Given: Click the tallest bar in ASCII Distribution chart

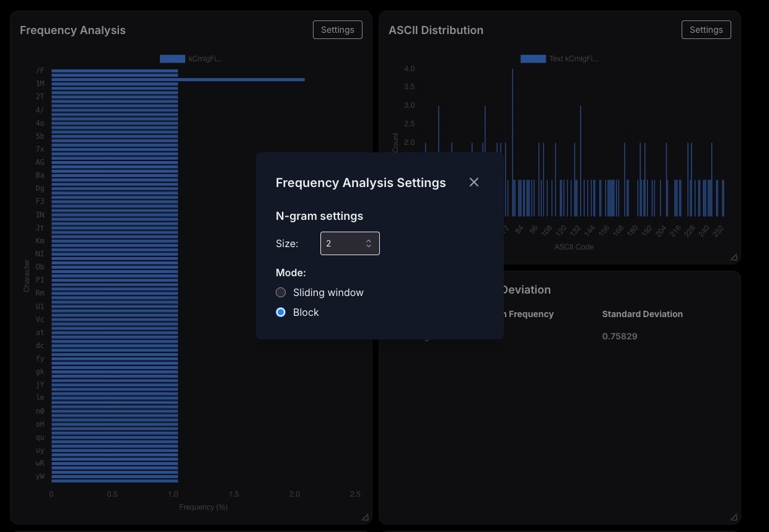Looking at the screenshot, I should (x=512, y=142).
